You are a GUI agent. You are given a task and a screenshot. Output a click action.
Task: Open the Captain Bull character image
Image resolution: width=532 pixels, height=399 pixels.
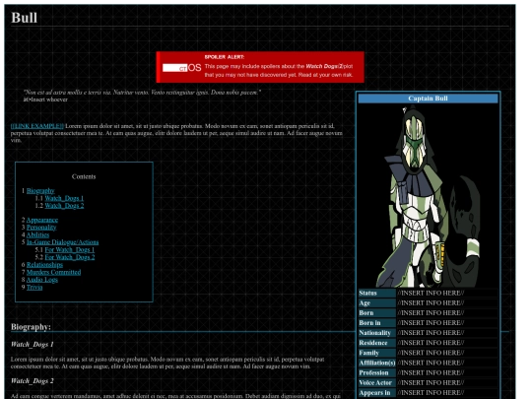tap(429, 196)
